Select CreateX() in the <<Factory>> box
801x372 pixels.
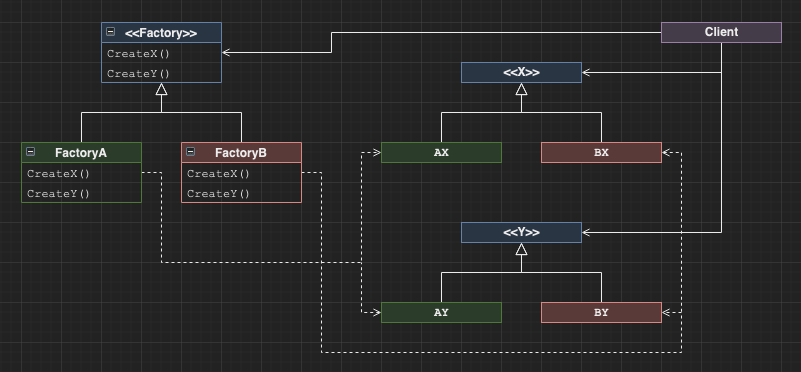point(161,53)
